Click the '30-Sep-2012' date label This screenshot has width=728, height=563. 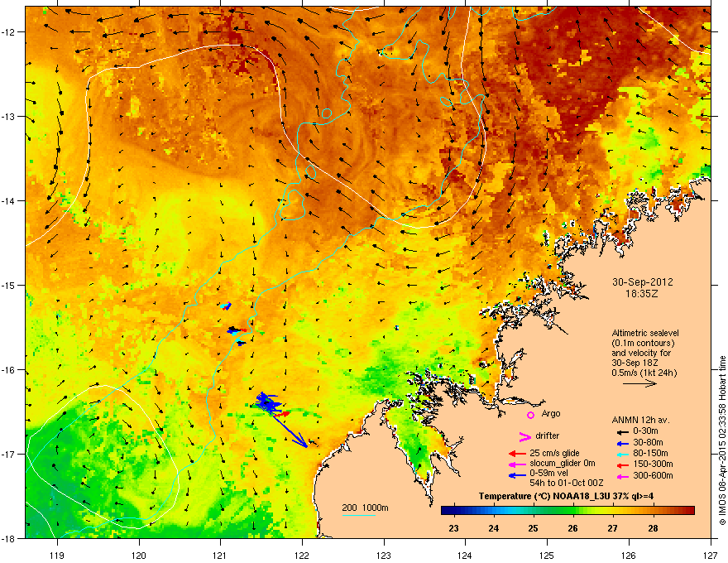[642, 282]
